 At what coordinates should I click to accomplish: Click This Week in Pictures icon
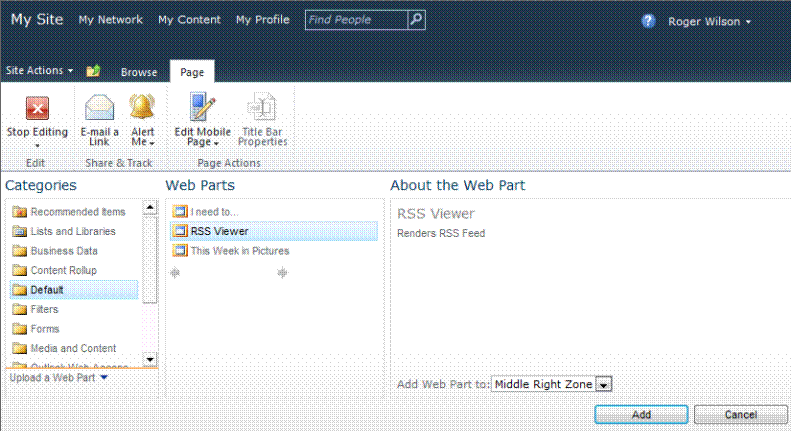(x=180, y=250)
